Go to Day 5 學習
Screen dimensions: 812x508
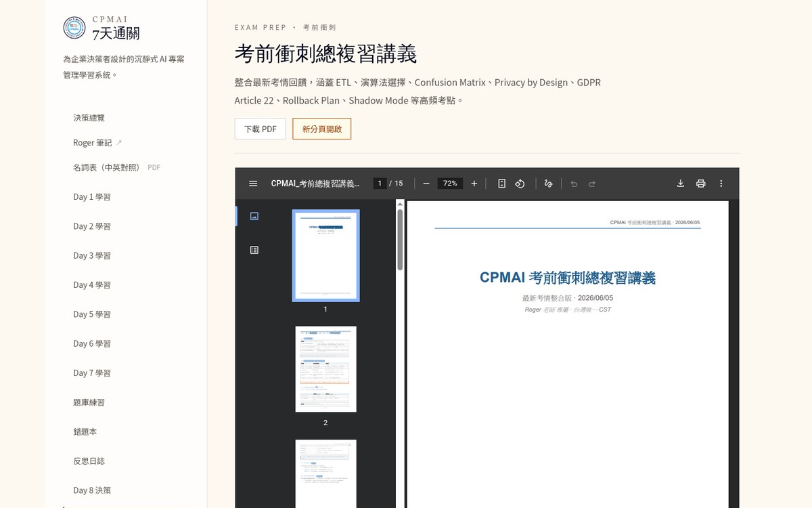[x=92, y=314]
